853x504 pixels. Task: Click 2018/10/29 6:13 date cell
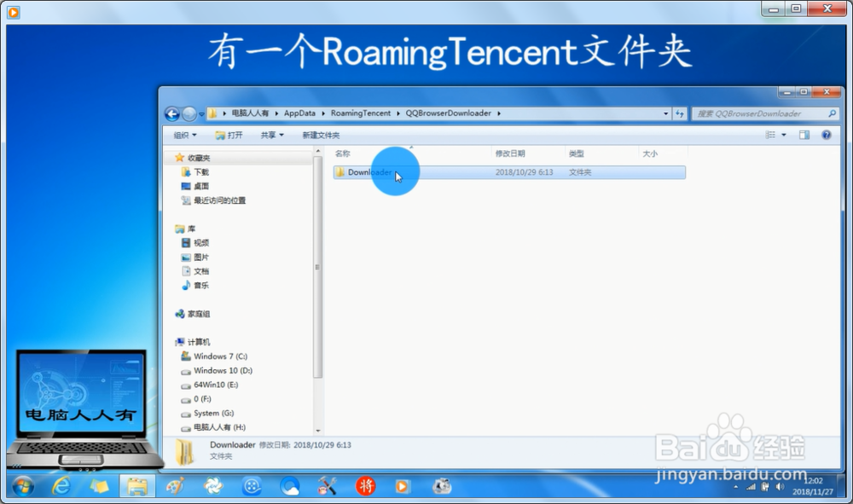pos(524,172)
